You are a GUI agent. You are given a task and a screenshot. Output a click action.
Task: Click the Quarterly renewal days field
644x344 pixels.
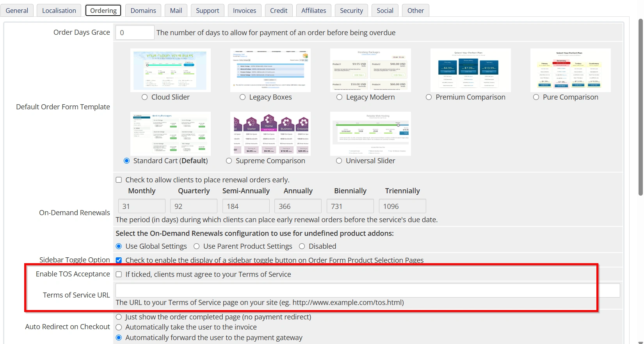194,206
